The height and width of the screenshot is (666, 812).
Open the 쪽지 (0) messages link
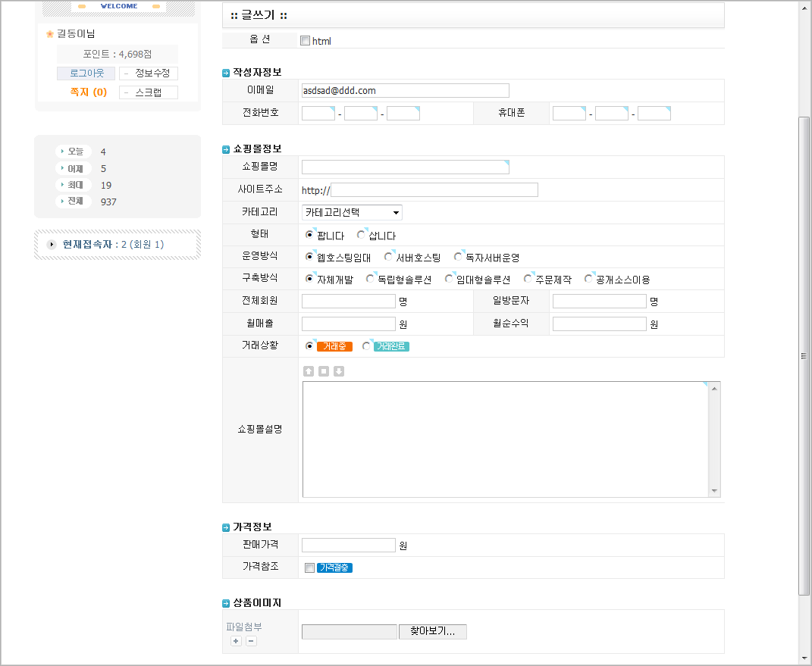click(88, 92)
